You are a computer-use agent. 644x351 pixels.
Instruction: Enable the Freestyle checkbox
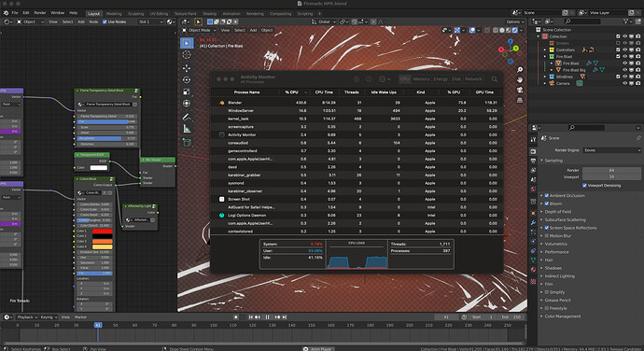click(547, 308)
